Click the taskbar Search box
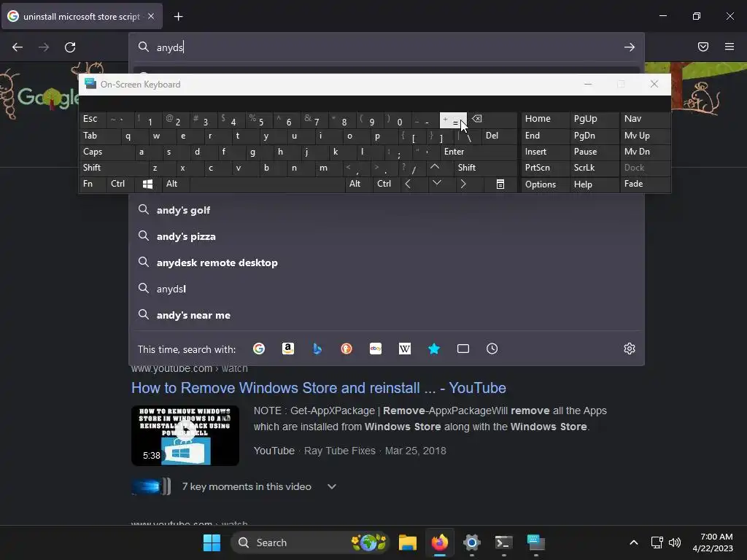This screenshot has width=747, height=560. [x=310, y=542]
